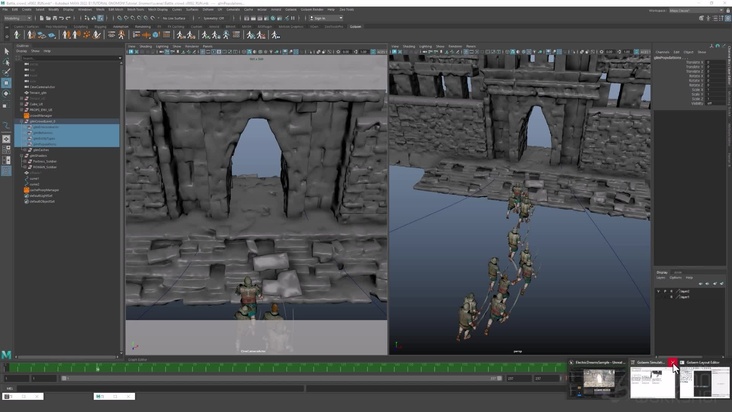Screen dimensions: 732x412
Task: Open the Outliner search filter dropdown
Action: (x=120, y=58)
